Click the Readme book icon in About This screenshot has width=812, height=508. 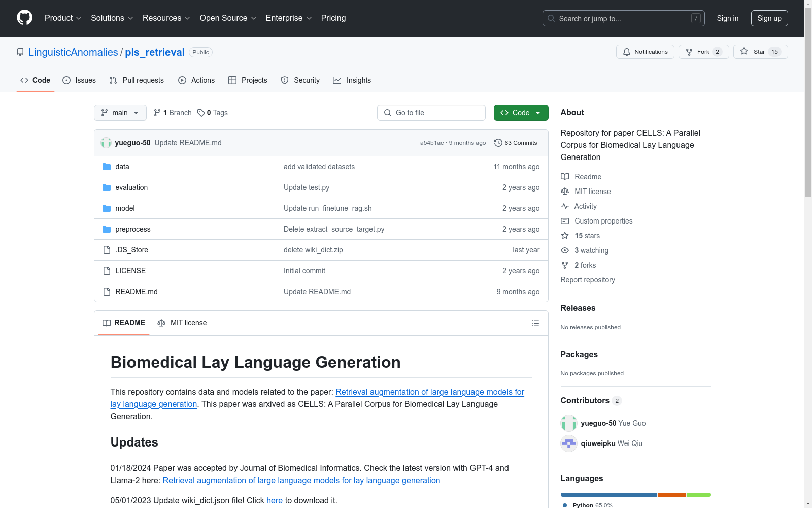[565, 177]
